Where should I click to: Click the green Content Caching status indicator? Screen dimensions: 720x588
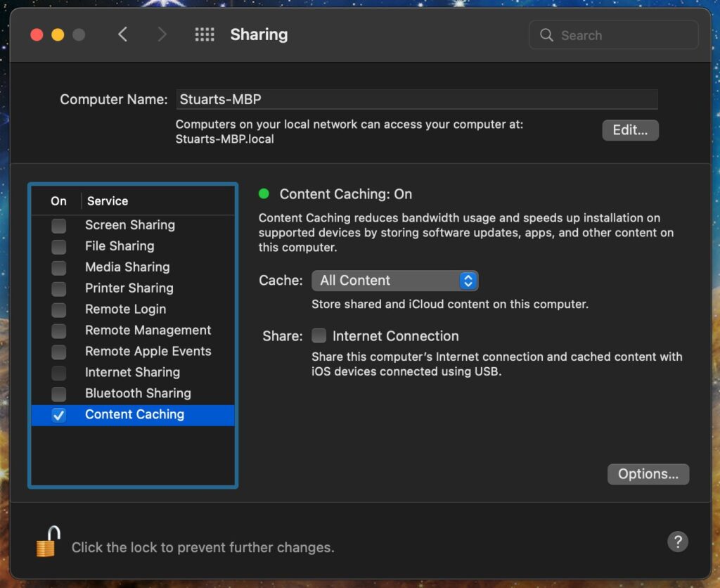264,194
